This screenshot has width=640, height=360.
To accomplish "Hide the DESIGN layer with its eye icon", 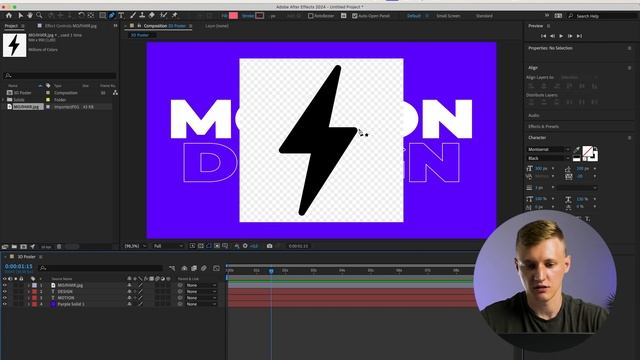I will (x=4, y=291).
